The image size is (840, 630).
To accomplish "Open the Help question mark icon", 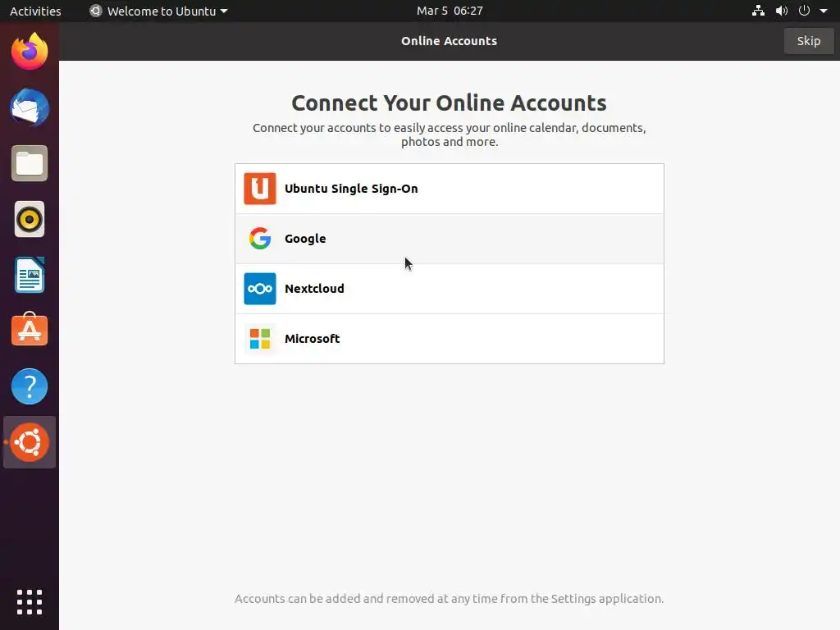I will pyautogui.click(x=30, y=386).
